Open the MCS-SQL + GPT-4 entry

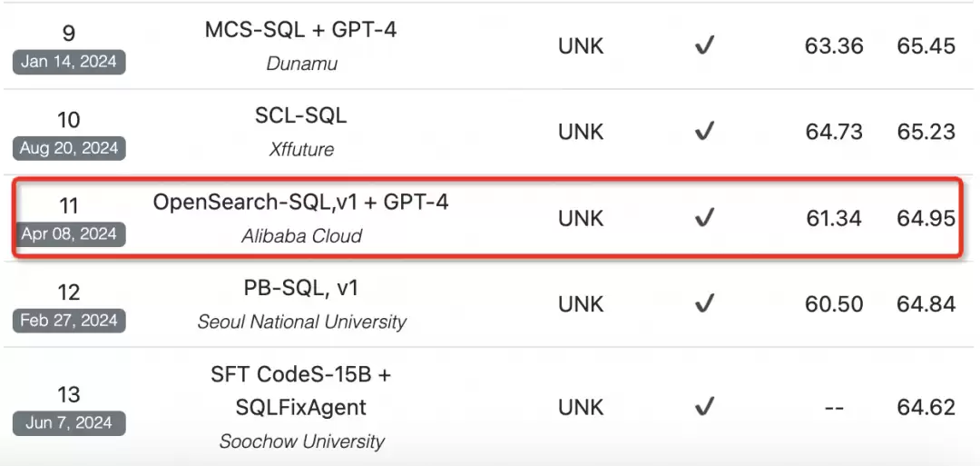click(x=300, y=29)
